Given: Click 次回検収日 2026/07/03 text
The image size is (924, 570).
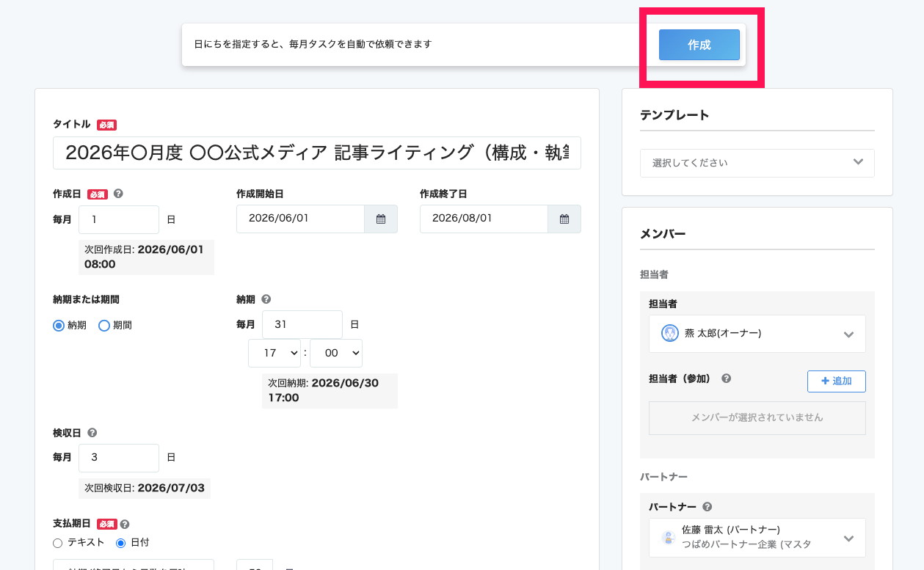Looking at the screenshot, I should click(x=145, y=488).
